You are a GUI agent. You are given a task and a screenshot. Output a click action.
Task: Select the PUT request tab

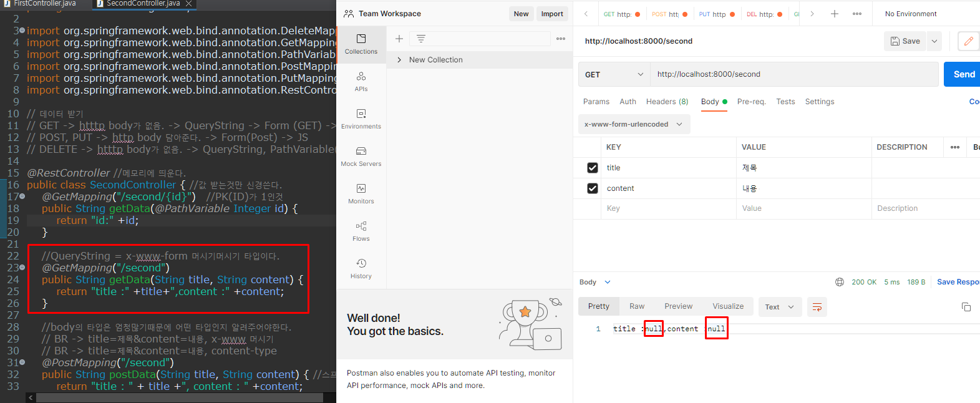pos(717,14)
